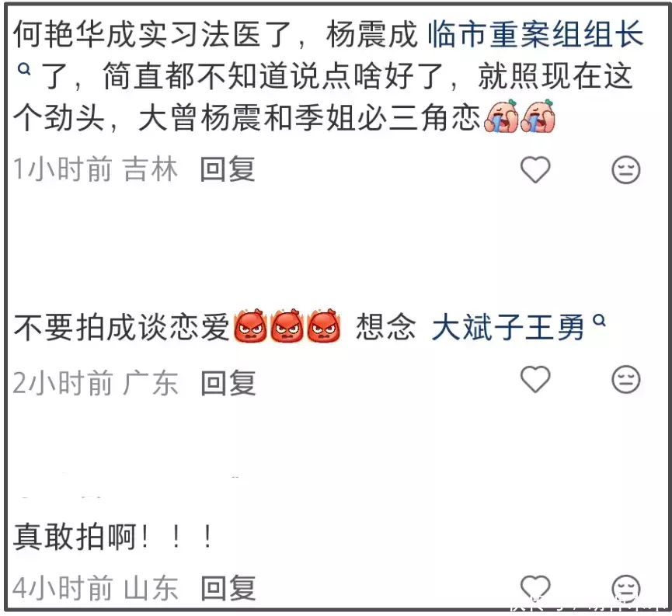The width and height of the screenshot is (672, 616).
Task: Like the 山东 comment with heart icon
Action: click(x=535, y=588)
